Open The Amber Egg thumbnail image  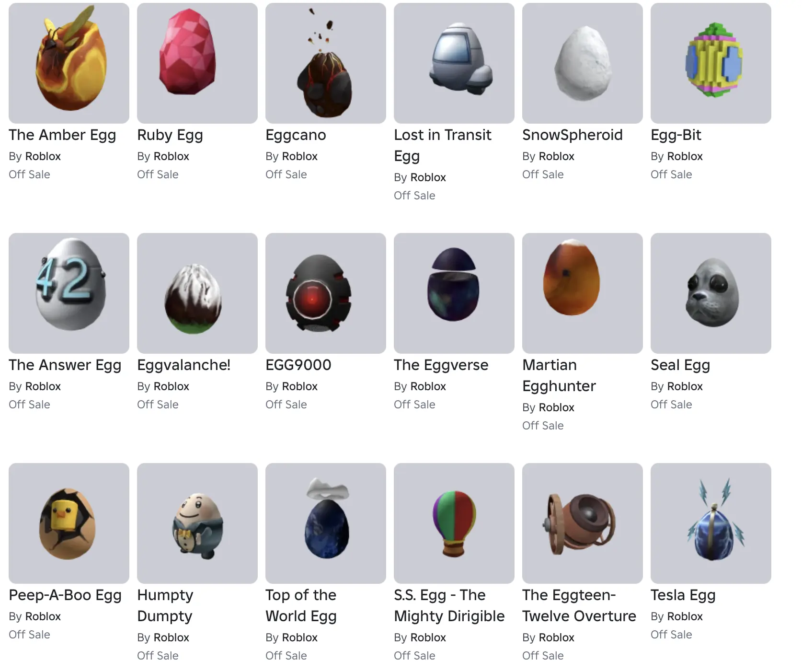pos(69,63)
